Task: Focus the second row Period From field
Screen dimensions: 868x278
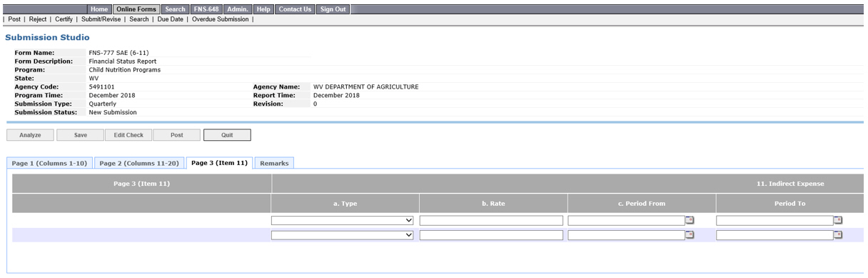Action: pyautogui.click(x=626, y=234)
